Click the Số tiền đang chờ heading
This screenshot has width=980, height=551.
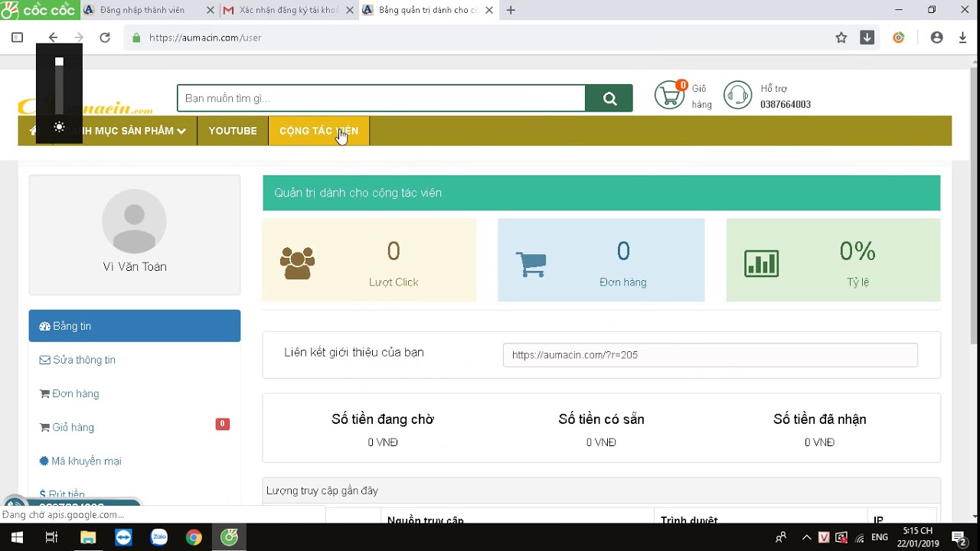click(x=383, y=419)
